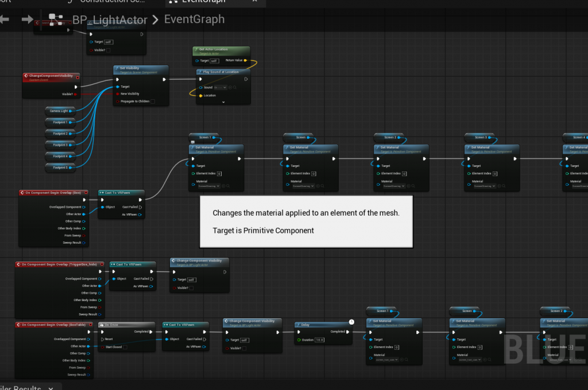Click the red Visible? pin on ChangeComponentVisibility event

(x=75, y=95)
